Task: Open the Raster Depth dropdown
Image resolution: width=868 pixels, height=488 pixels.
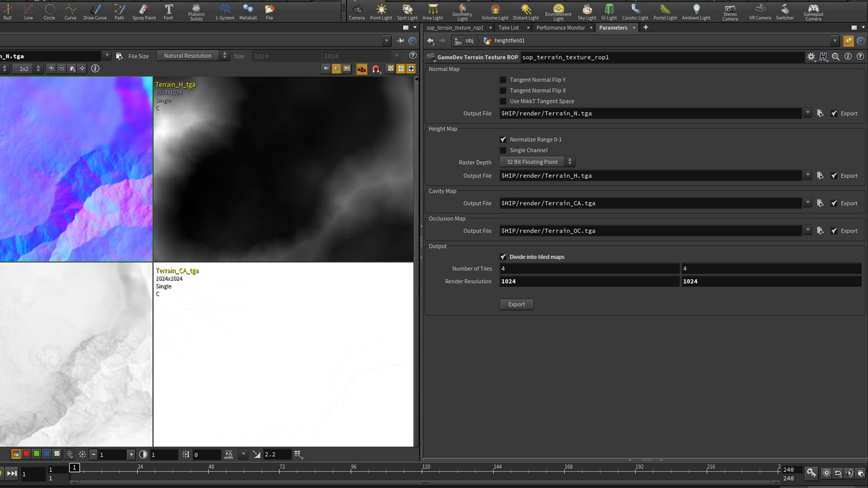Action: tap(537, 162)
